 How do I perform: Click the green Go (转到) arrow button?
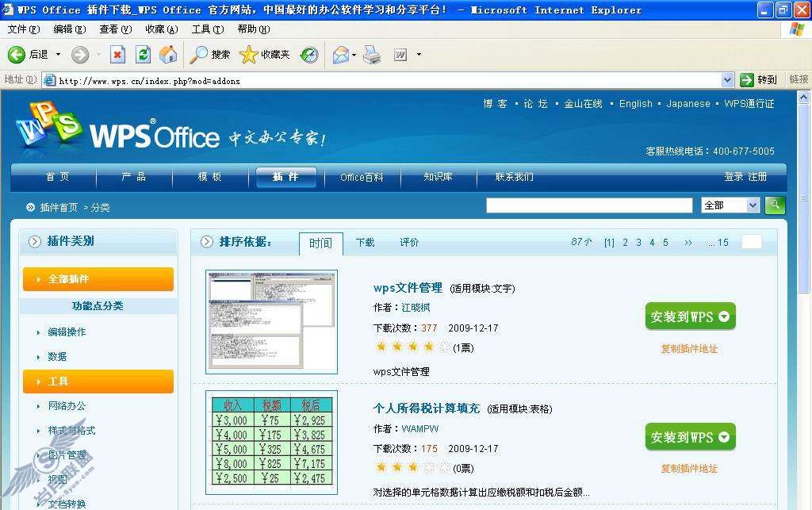tap(759, 80)
